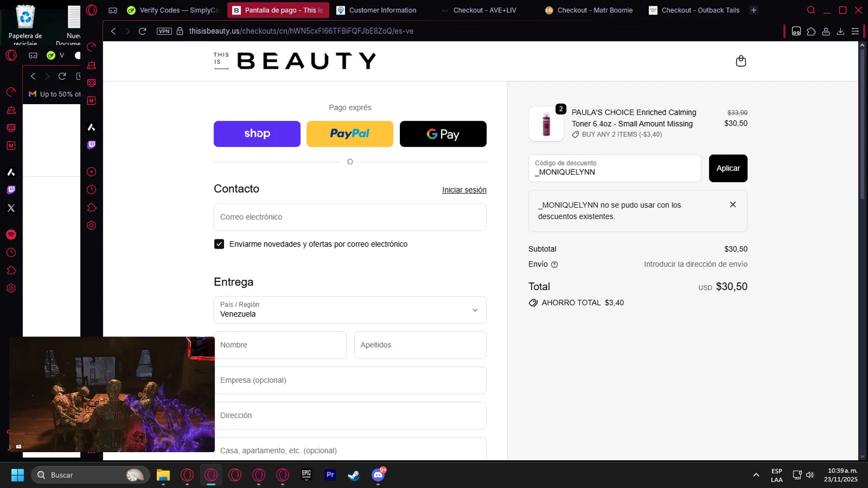The image size is (868, 488).
Task: Open Aria AI in the front window sidebar
Action: (x=91, y=127)
